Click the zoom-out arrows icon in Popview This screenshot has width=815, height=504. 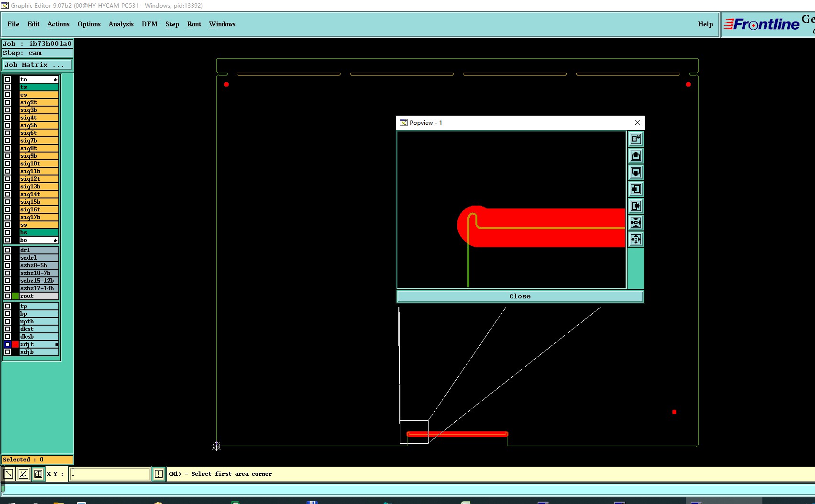pyautogui.click(x=636, y=240)
